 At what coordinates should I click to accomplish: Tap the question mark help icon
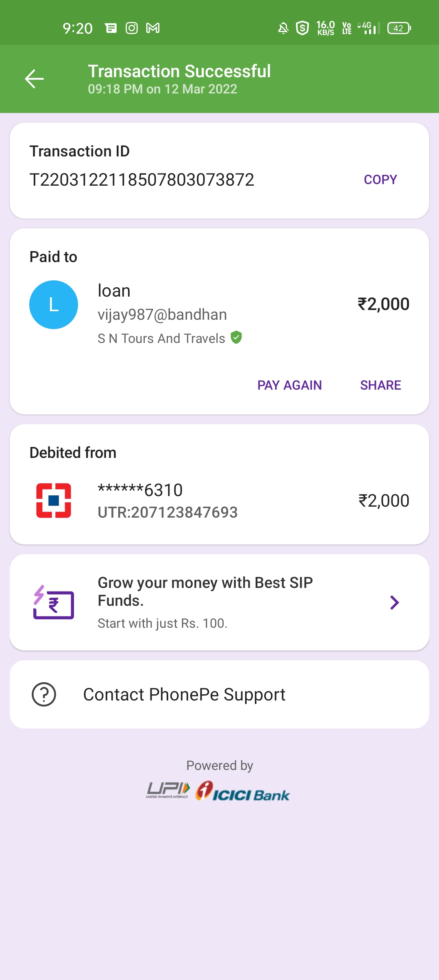(44, 694)
